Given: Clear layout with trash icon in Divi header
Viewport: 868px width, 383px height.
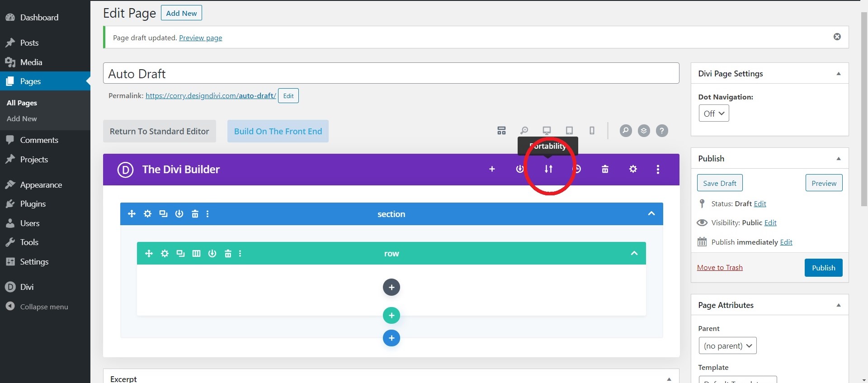Looking at the screenshot, I should pos(605,169).
